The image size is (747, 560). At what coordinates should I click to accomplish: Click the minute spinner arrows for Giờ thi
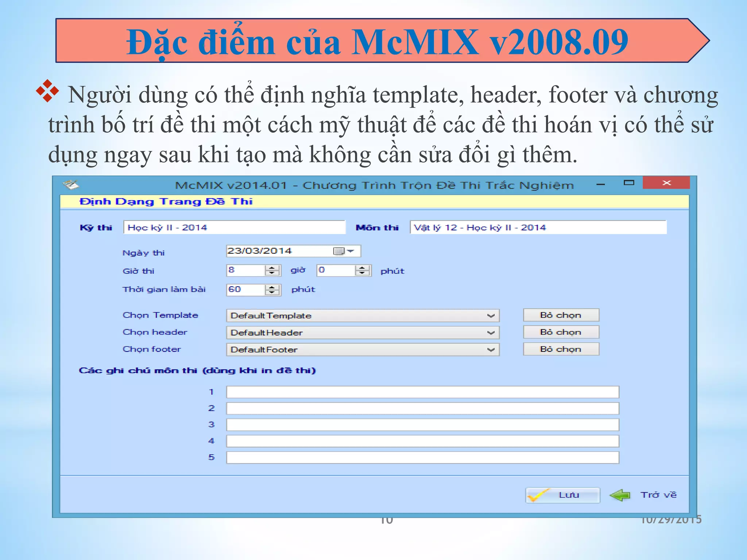(362, 271)
